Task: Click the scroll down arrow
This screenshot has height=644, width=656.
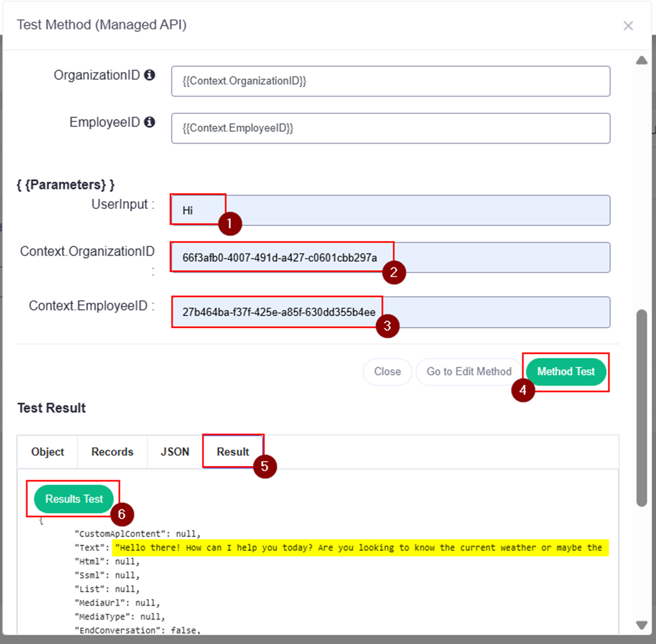Action: pyautogui.click(x=641, y=625)
